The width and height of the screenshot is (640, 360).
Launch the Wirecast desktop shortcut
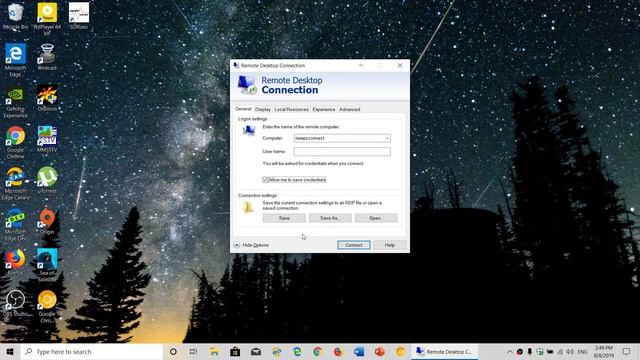tap(47, 57)
